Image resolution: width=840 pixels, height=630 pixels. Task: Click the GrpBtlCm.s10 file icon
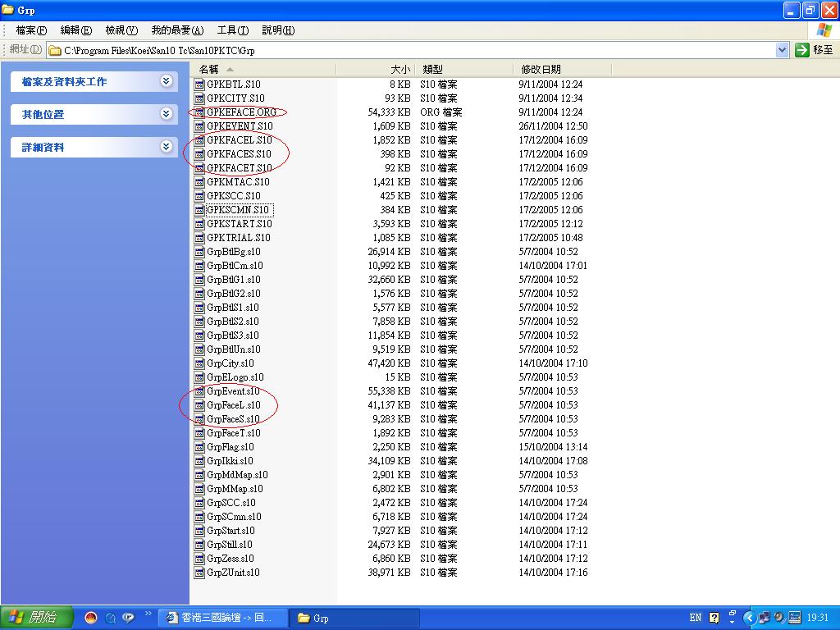[x=199, y=265]
